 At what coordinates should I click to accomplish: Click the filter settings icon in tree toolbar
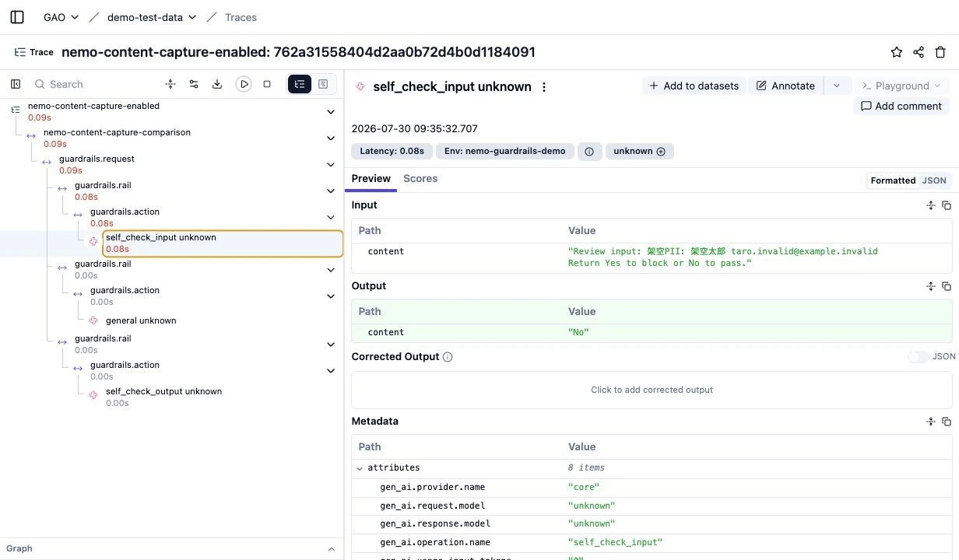pos(194,84)
